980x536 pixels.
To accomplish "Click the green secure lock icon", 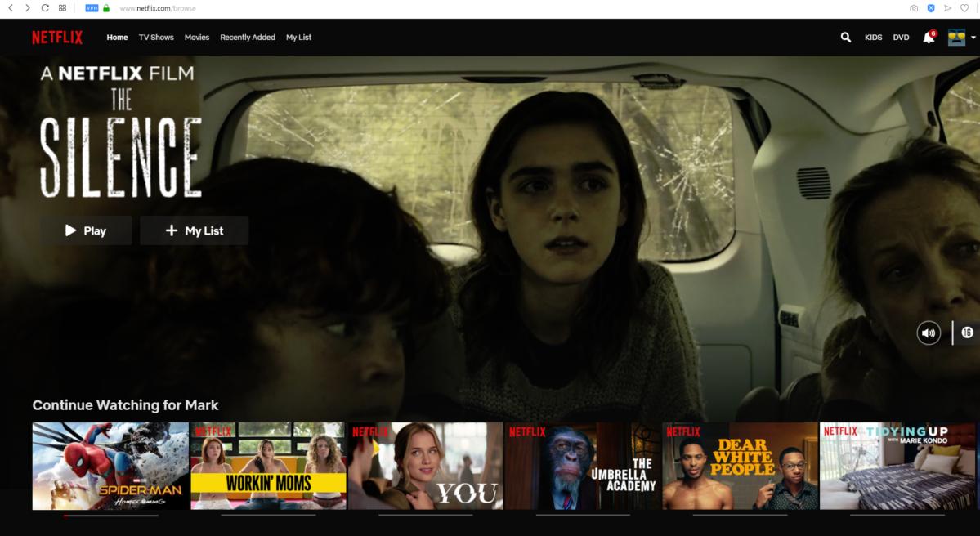I will (106, 8).
